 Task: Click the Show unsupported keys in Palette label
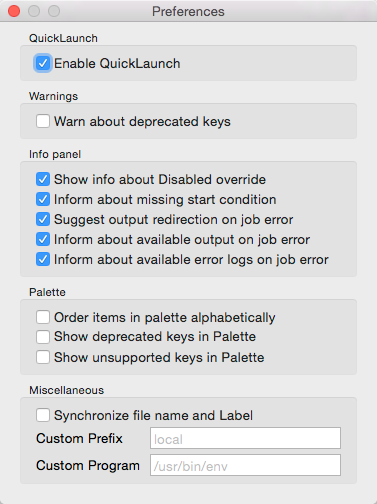159,358
